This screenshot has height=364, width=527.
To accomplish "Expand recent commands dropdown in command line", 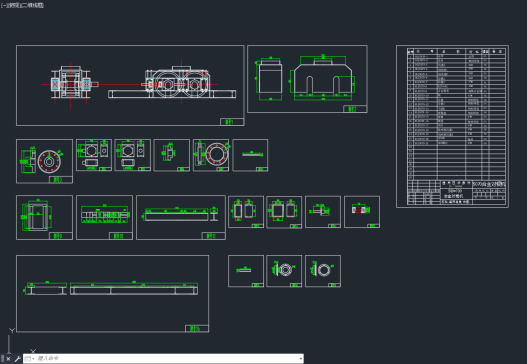I will coord(29,359).
